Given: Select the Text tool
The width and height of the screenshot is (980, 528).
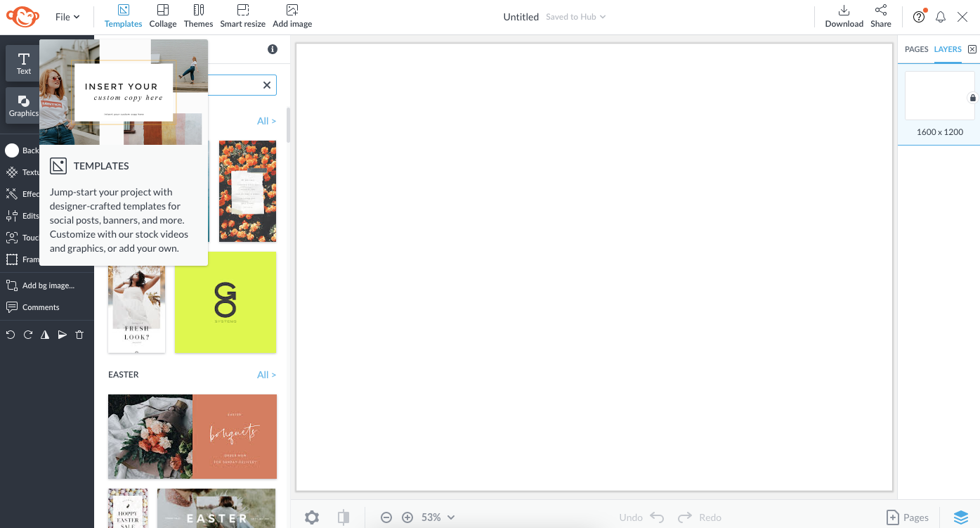Looking at the screenshot, I should (x=24, y=63).
